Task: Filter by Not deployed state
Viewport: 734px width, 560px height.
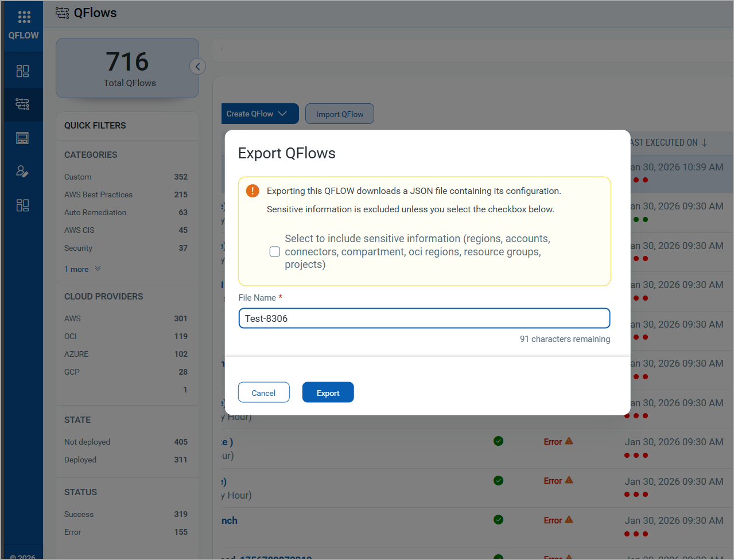Action: click(x=87, y=442)
